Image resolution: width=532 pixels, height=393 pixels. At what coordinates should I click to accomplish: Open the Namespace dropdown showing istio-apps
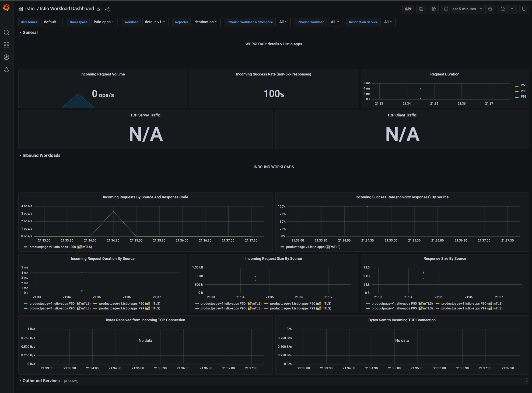pos(104,22)
